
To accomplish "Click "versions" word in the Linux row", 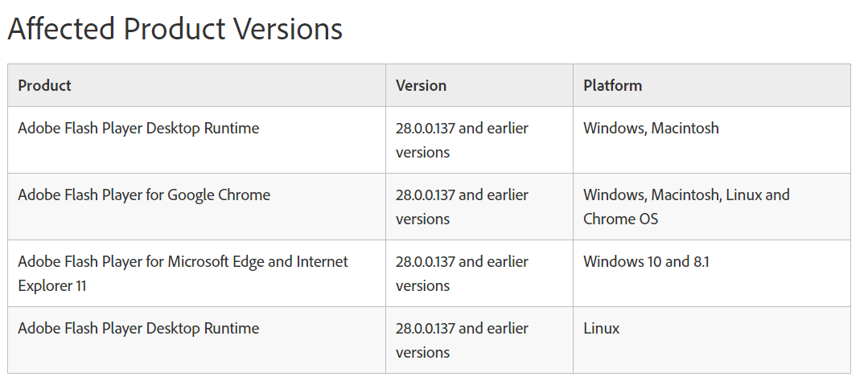I will (x=422, y=352).
